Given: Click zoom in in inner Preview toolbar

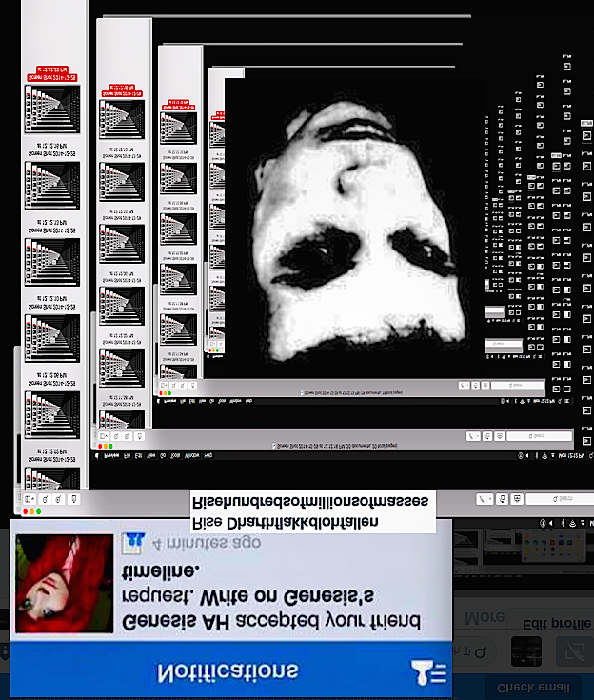Looking at the screenshot, I should click(183, 385).
